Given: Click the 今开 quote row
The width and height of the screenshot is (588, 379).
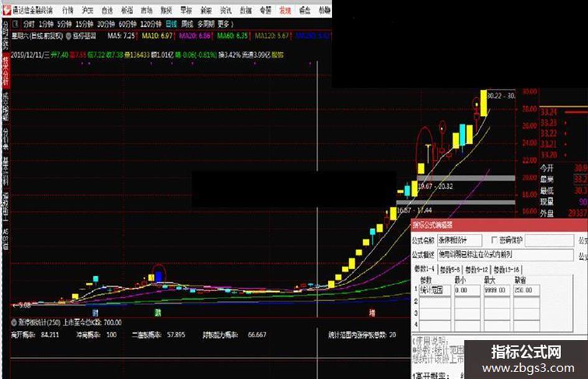Looking at the screenshot, I should pos(564,168).
